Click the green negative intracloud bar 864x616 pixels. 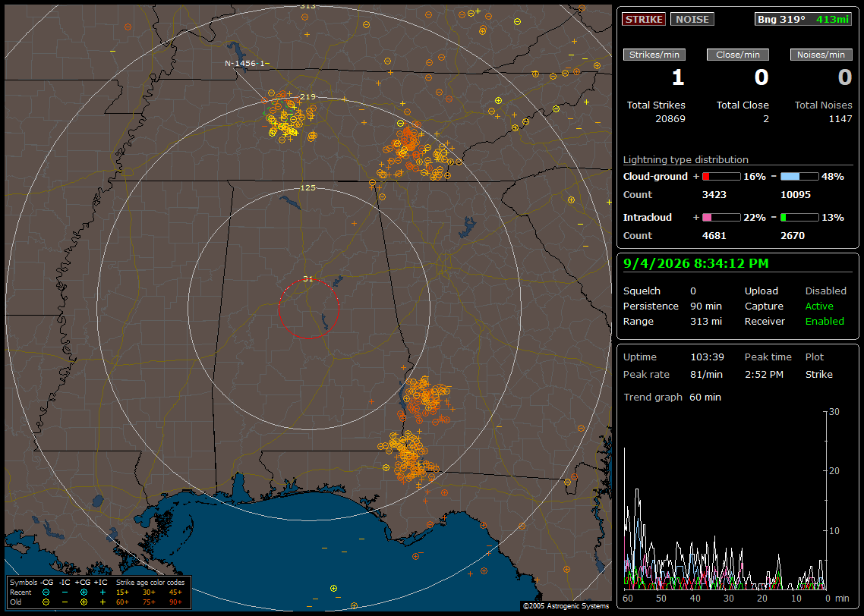click(799, 218)
